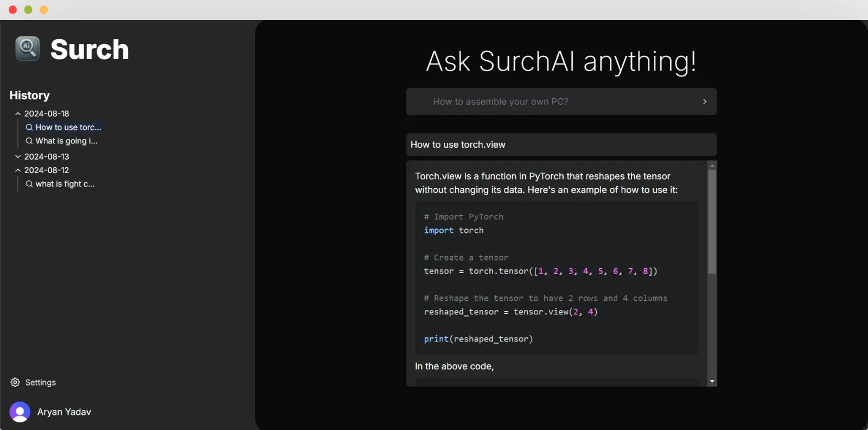This screenshot has height=430, width=868.
Task: Click the 'Ask SurchAI anything!' heading
Action: point(561,61)
